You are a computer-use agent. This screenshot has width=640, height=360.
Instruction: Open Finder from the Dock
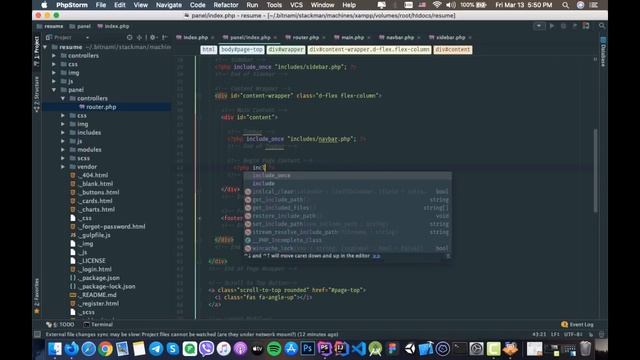point(54,349)
